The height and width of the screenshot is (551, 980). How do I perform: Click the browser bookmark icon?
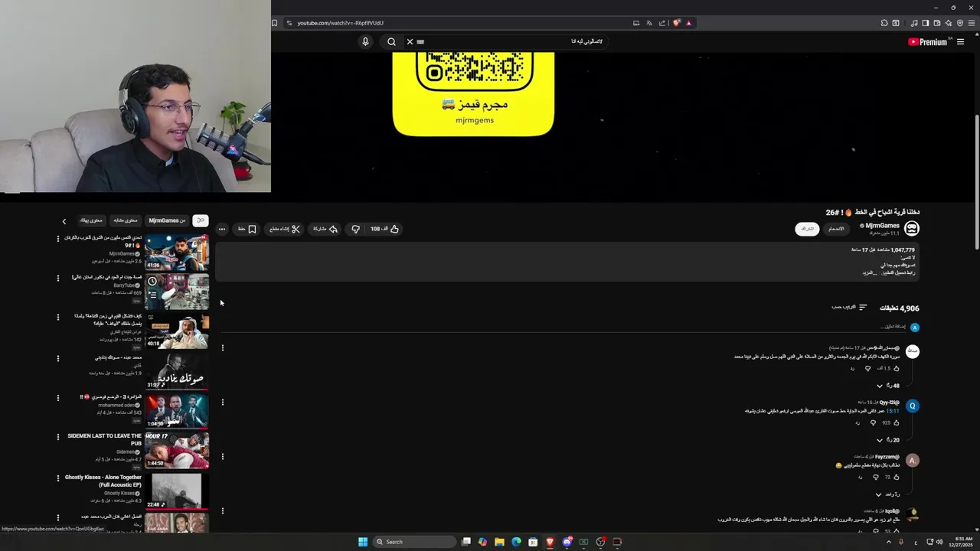(x=274, y=23)
